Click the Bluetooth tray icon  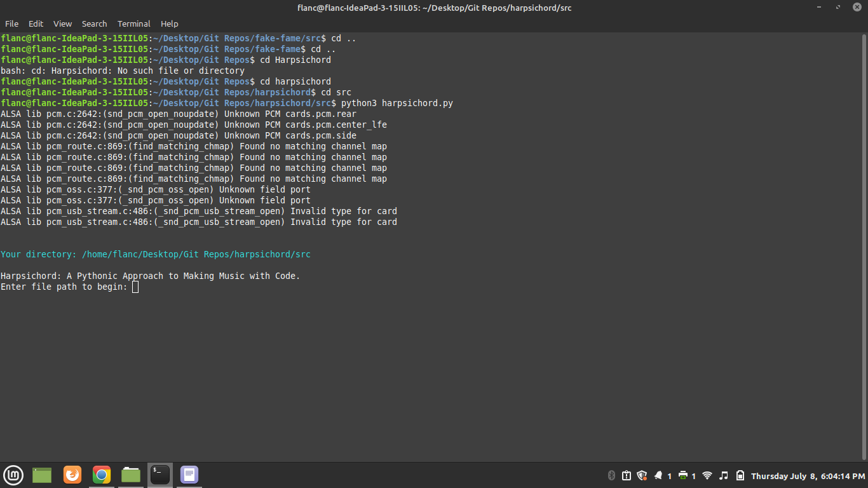pos(612,475)
